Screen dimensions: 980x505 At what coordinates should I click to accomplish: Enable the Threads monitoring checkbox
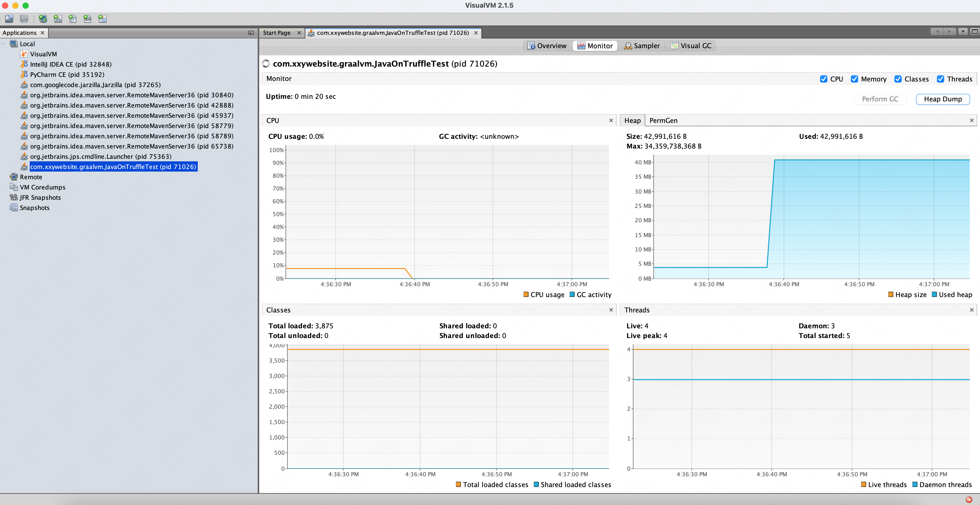coord(941,79)
